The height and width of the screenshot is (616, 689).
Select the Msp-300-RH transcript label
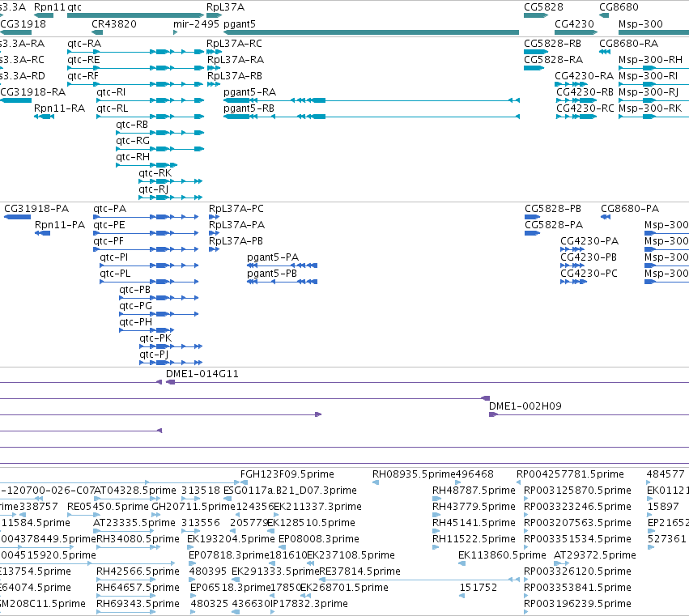point(650,60)
